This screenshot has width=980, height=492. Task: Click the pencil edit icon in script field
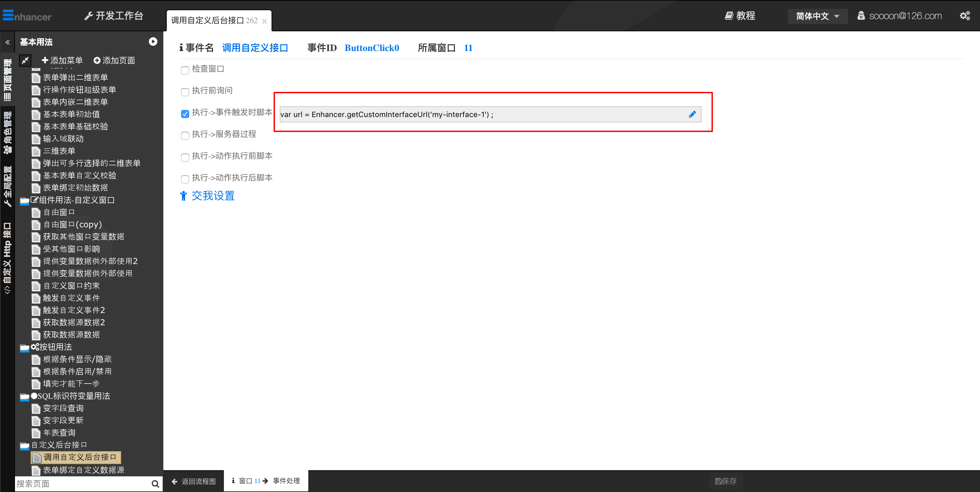point(692,114)
